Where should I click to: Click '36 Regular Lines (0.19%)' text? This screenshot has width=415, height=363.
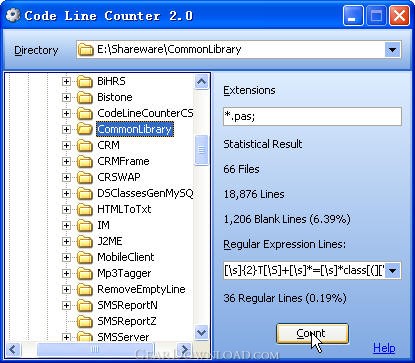coord(285,298)
